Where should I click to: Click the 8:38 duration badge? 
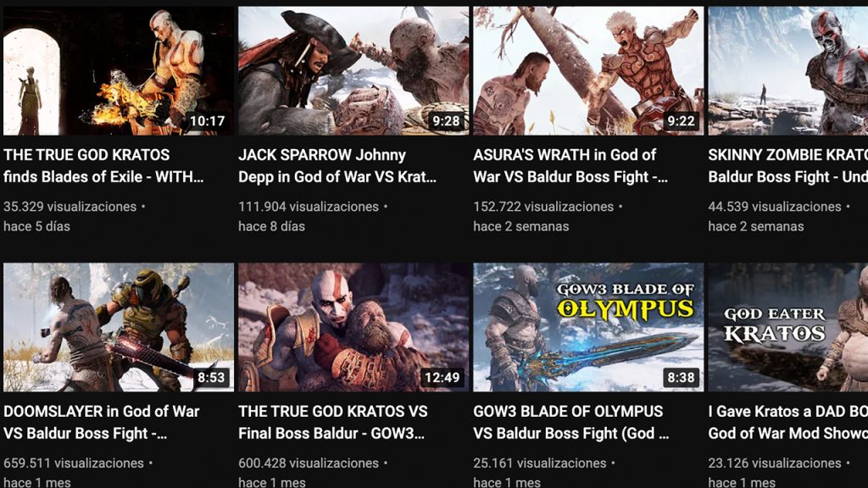[x=681, y=377]
